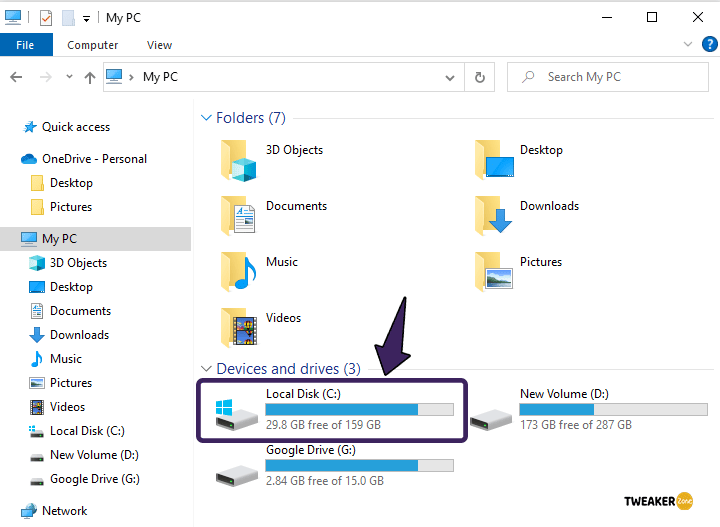Image resolution: width=720 pixels, height=527 pixels.
Task: Open Help with the question mark icon
Action: (x=710, y=45)
